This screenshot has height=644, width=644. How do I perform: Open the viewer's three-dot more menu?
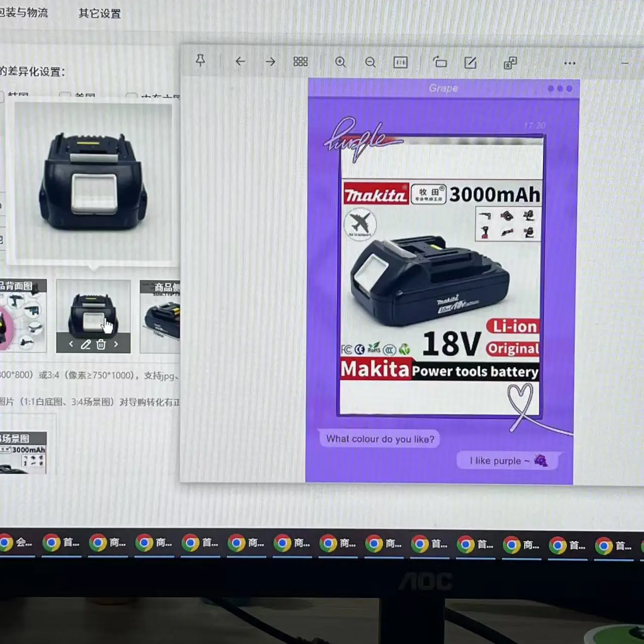click(570, 63)
